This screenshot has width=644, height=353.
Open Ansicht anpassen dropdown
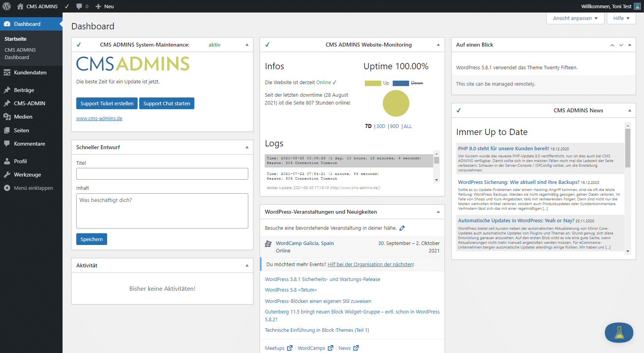coord(575,18)
